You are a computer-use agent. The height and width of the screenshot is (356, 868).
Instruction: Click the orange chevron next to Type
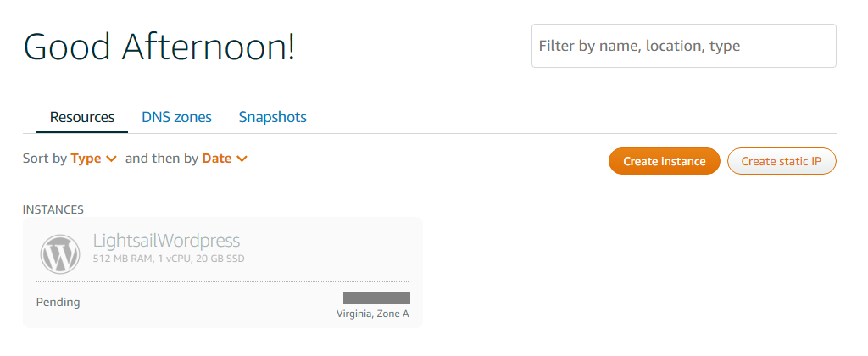click(x=111, y=159)
